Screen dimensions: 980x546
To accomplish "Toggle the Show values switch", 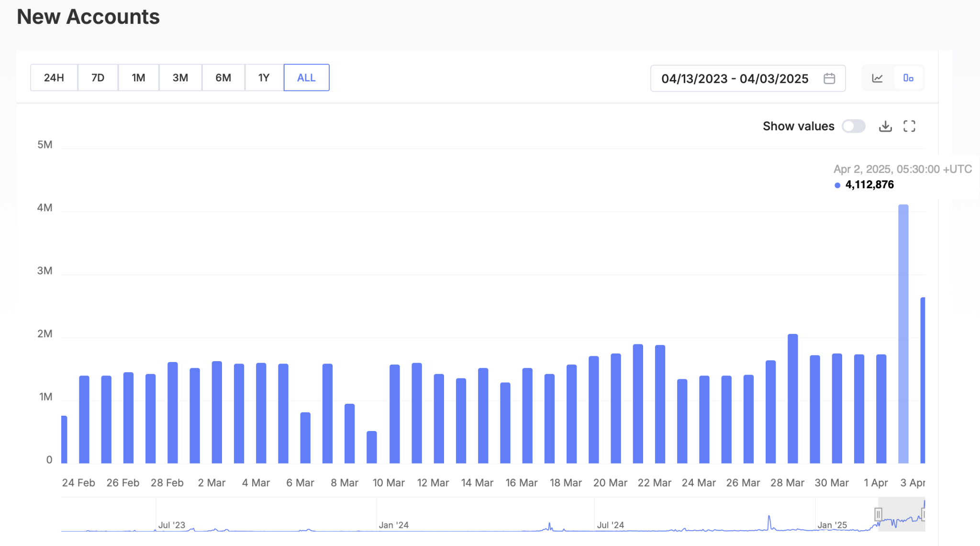I will pyautogui.click(x=854, y=126).
